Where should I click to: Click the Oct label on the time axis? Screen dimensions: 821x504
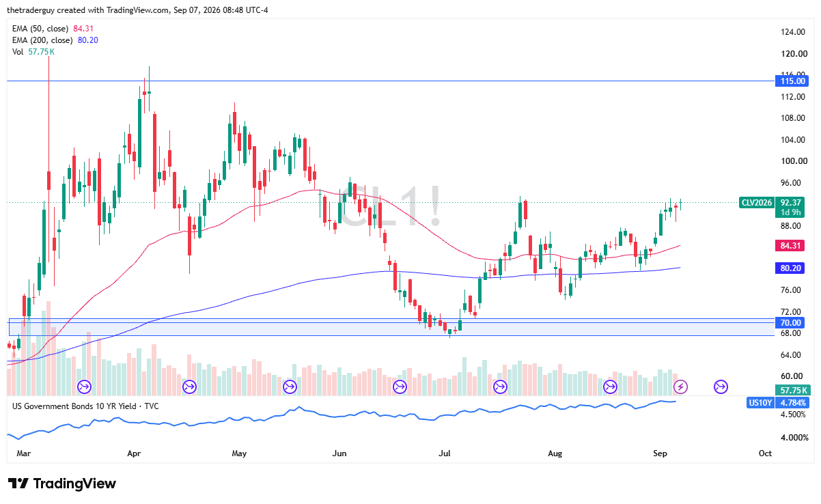point(765,453)
